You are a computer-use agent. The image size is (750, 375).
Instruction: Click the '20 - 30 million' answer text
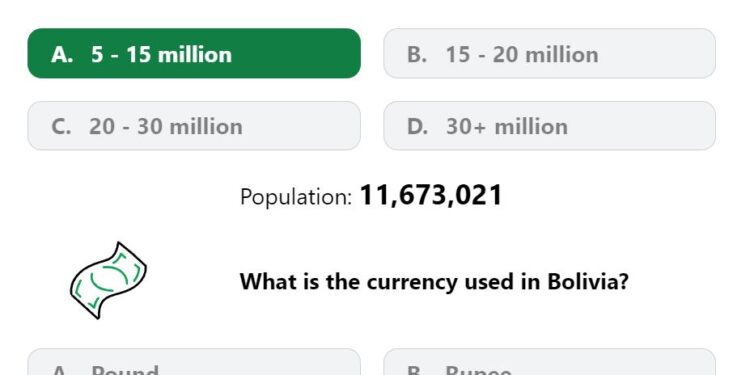165,127
